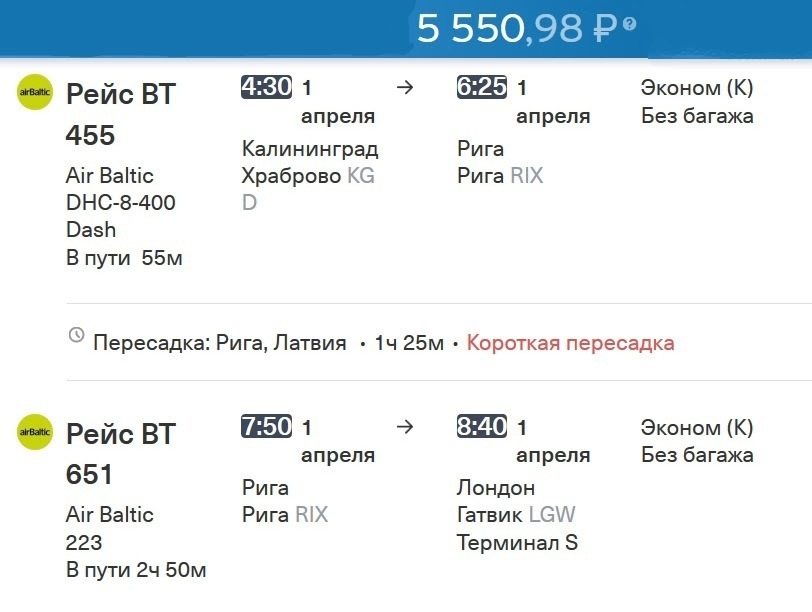
Task: Click the Терминал S label
Action: click(x=517, y=543)
